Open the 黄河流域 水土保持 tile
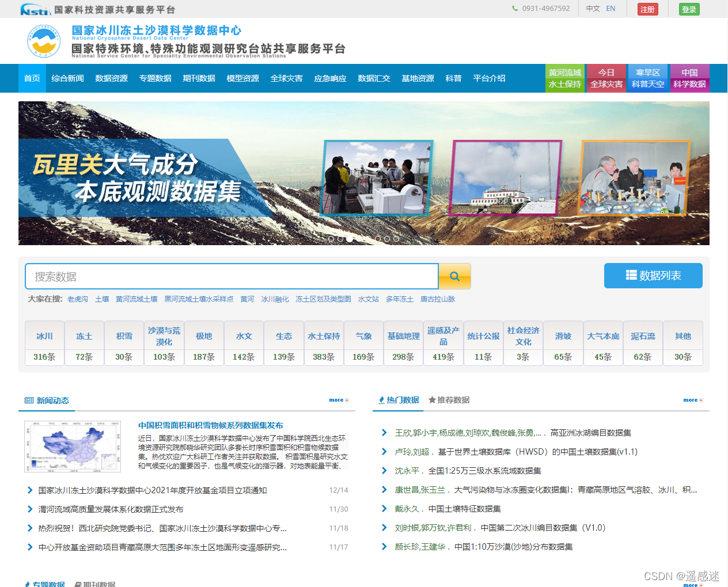 pyautogui.click(x=565, y=78)
